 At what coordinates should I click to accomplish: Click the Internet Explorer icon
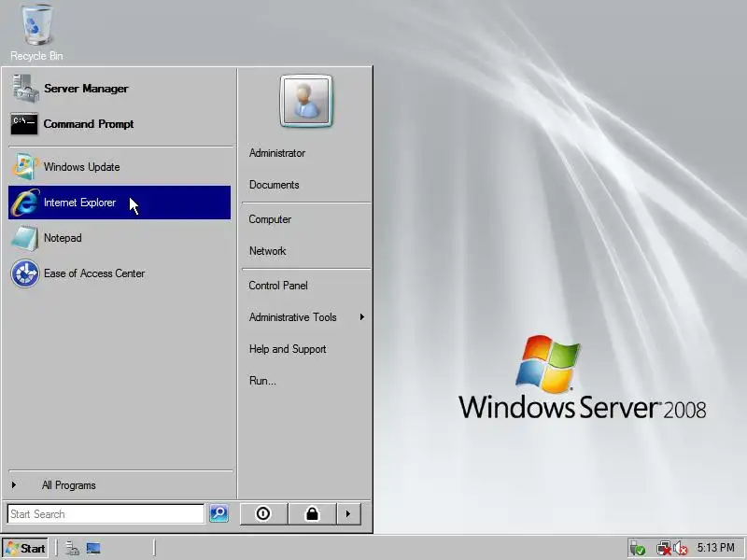[x=25, y=203]
